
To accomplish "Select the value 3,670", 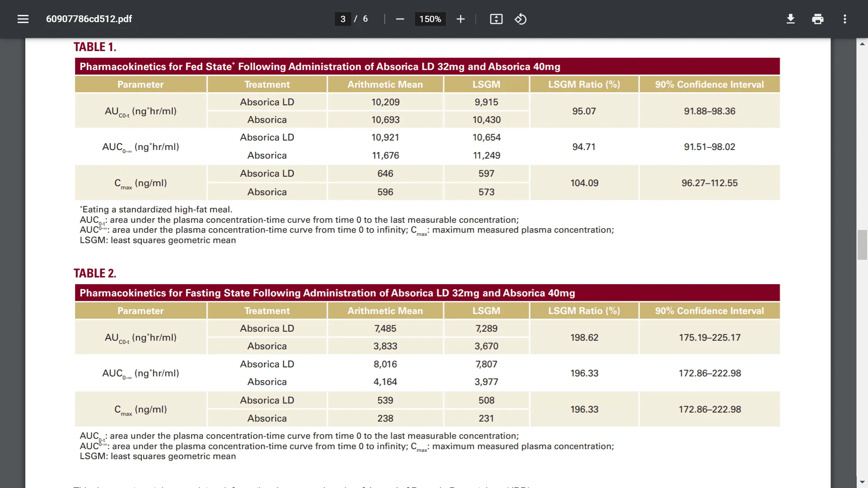I will coord(486,346).
